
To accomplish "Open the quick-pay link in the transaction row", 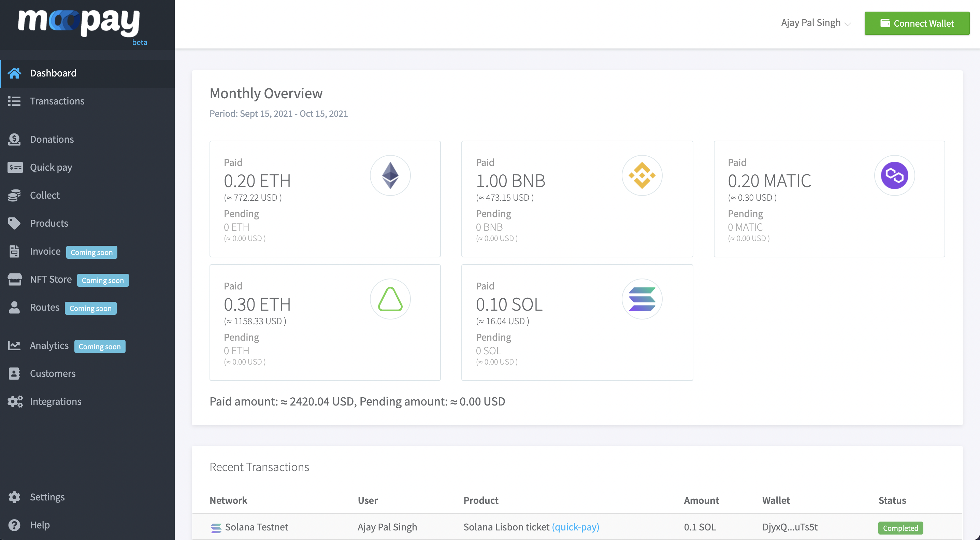I will [575, 527].
